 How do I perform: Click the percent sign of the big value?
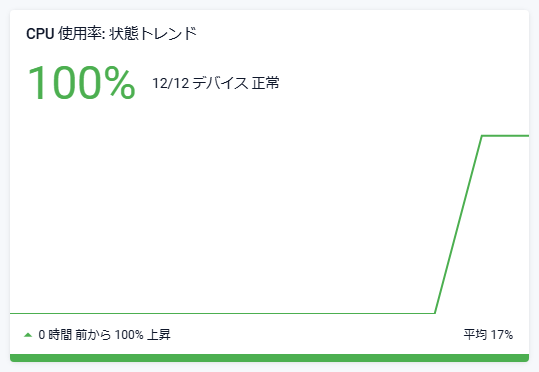[x=120, y=83]
